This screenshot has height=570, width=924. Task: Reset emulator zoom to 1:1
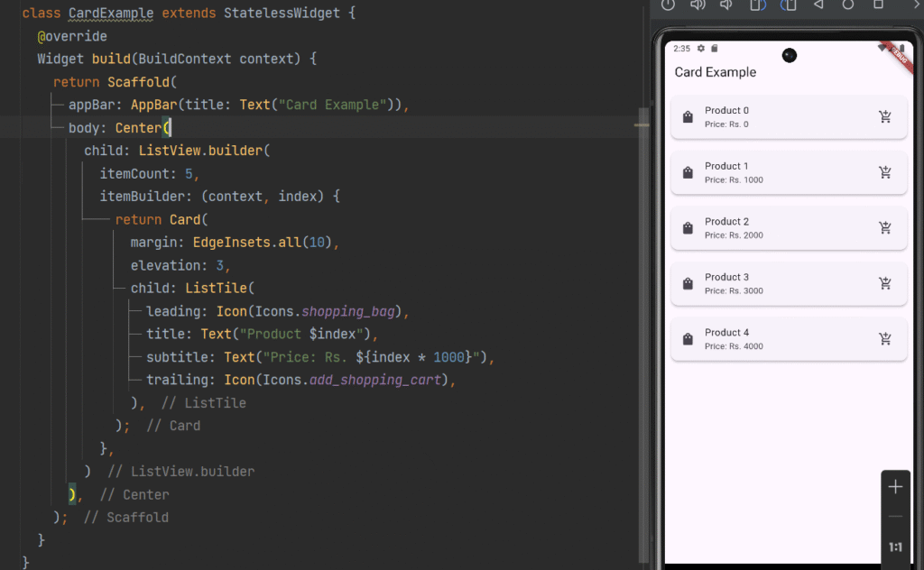point(895,547)
